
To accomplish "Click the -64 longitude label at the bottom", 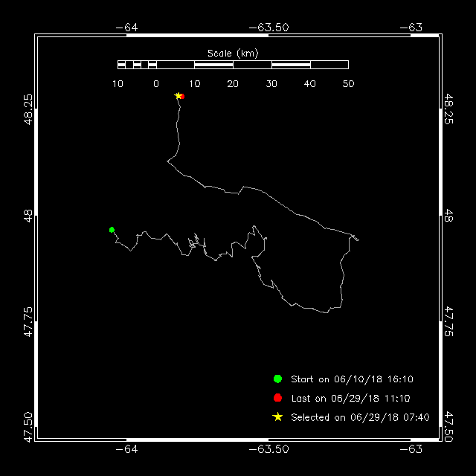I will pos(127,449).
